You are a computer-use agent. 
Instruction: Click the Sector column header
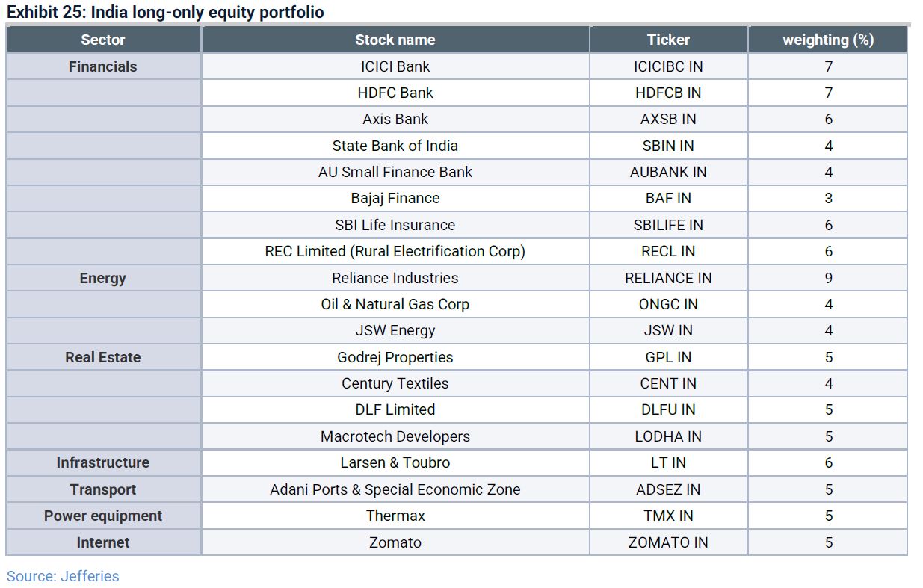pos(103,40)
